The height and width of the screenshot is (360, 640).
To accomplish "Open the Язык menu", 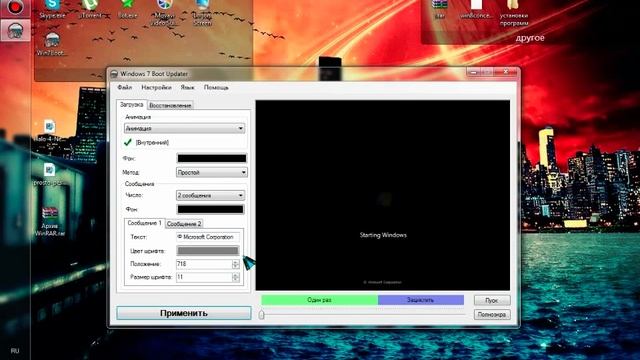I will [187, 87].
